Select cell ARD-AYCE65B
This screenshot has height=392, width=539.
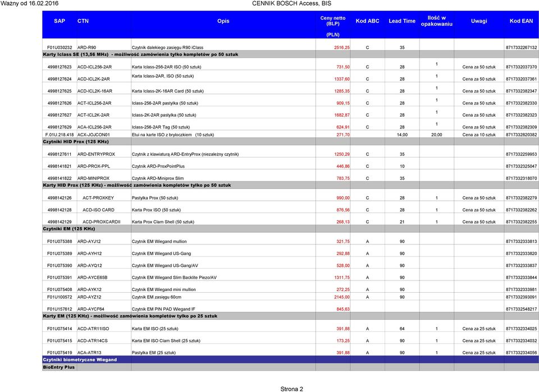pyautogui.click(x=93, y=278)
